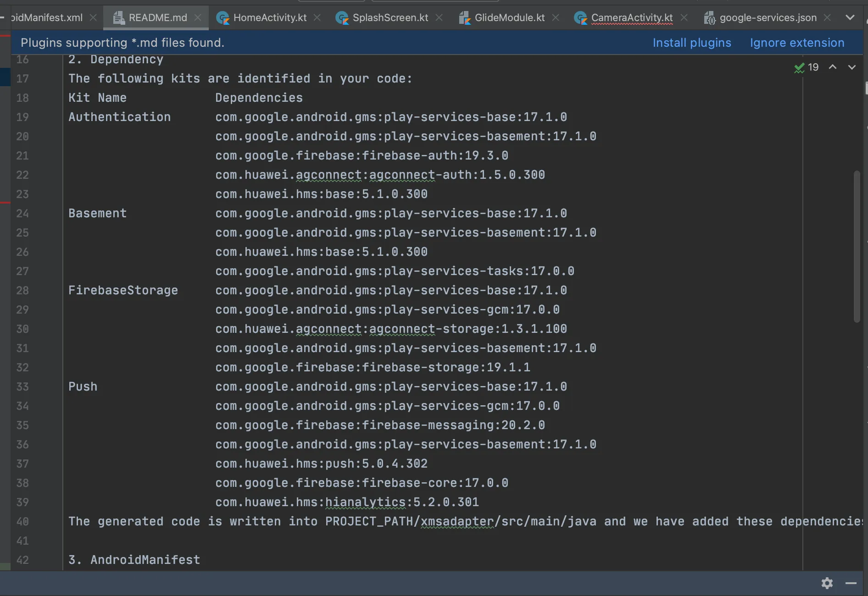
Task: Close the SplashScreen.kt tab
Action: 439,17
